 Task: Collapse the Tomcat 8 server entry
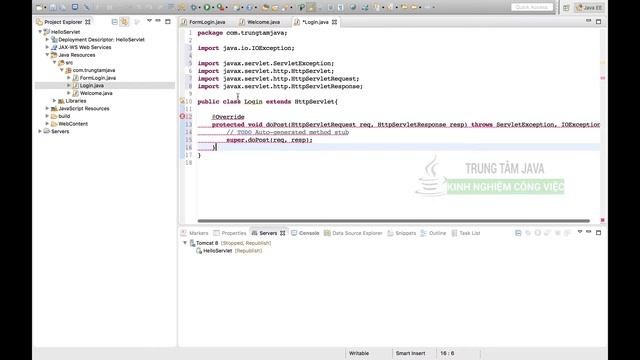coord(185,243)
